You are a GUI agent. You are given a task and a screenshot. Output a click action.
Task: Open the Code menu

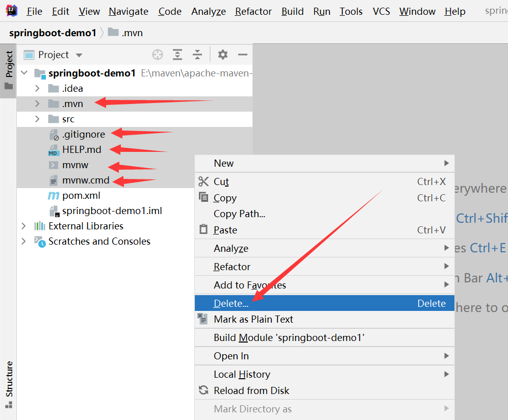click(170, 11)
